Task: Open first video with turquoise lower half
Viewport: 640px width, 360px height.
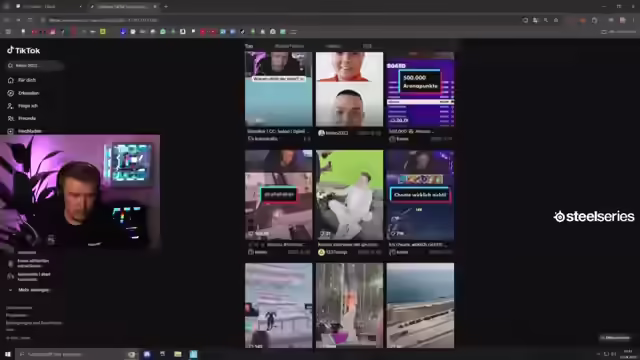Action: pos(278,89)
